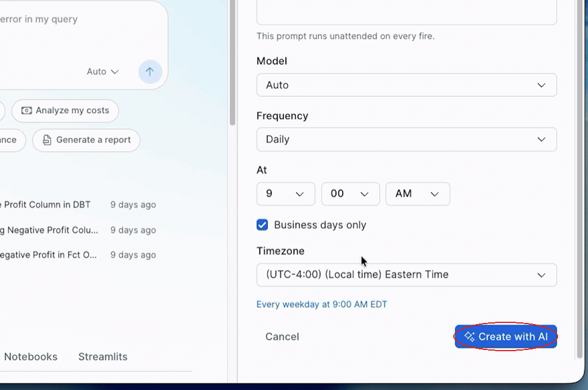Click the Generate a report suggestion
The height and width of the screenshot is (390, 588).
pos(86,140)
